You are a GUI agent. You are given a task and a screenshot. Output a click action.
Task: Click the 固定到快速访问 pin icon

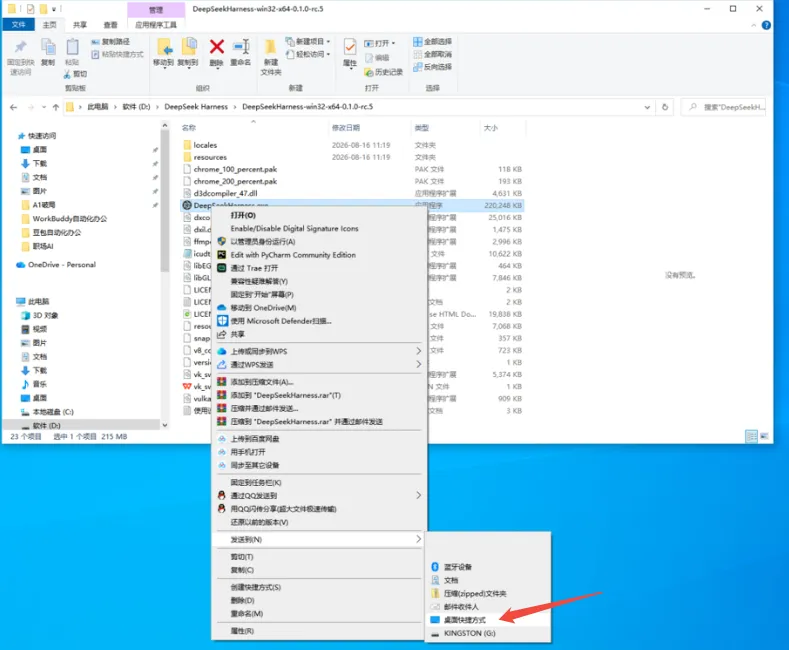20,47
